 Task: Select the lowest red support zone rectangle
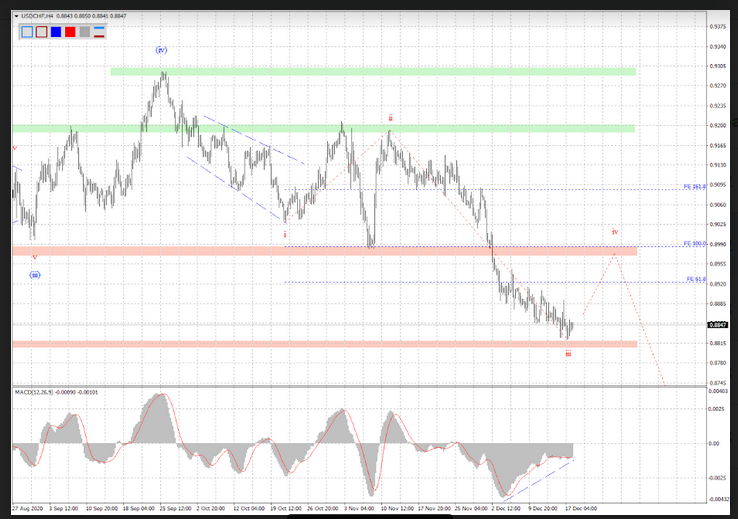[324, 344]
